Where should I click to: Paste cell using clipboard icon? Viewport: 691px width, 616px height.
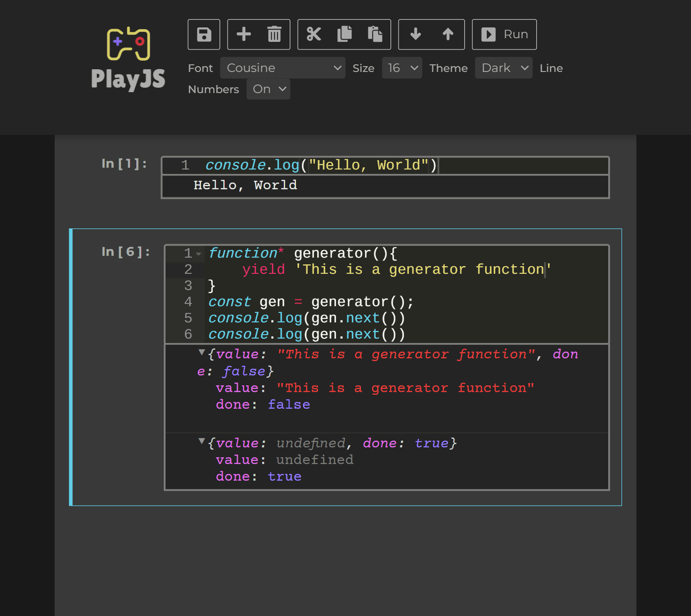click(375, 34)
